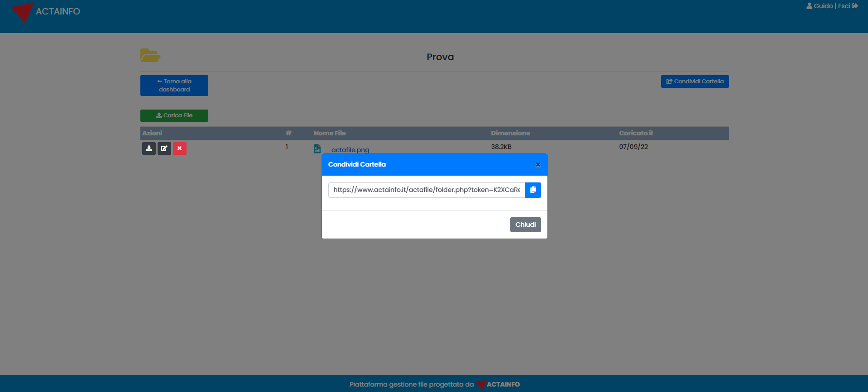Click the Condividi Cartella page button
868x392 pixels.
point(695,81)
